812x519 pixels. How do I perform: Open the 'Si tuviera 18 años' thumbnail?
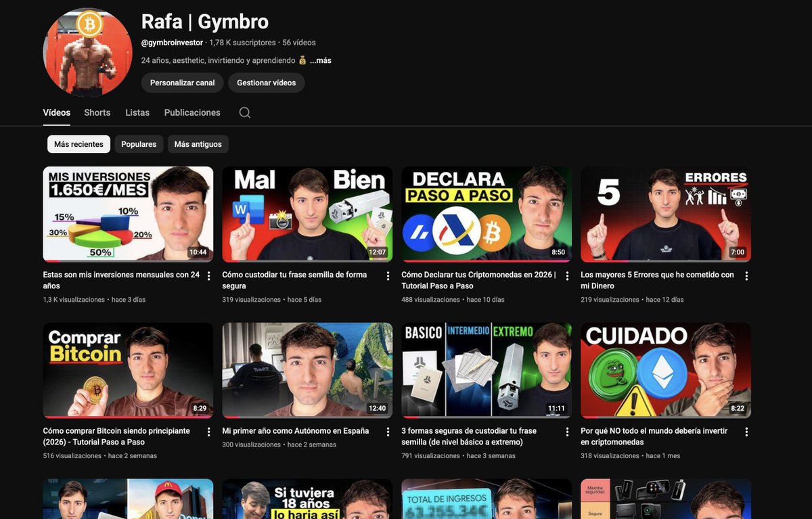click(x=307, y=499)
